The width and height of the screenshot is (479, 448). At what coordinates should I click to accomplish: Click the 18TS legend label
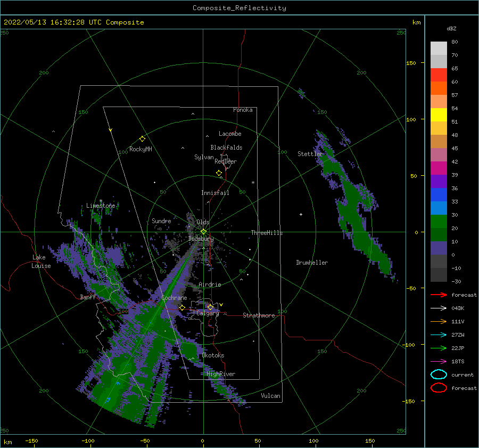[458, 362]
